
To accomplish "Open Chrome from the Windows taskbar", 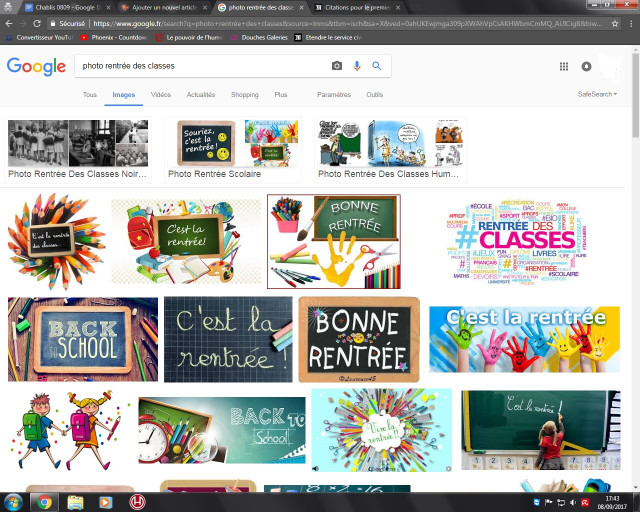I will pos(44,502).
